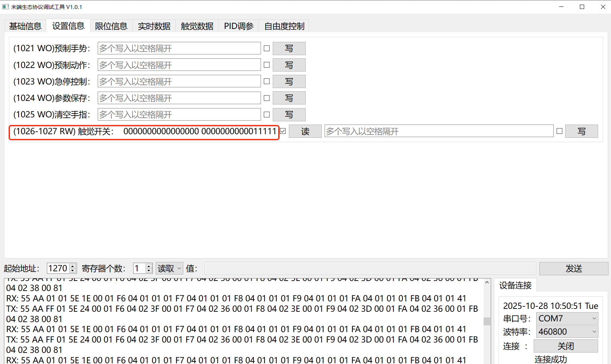Click 写 for the 急停控制 row
Viewport: 611px width, 364px height.
point(289,81)
